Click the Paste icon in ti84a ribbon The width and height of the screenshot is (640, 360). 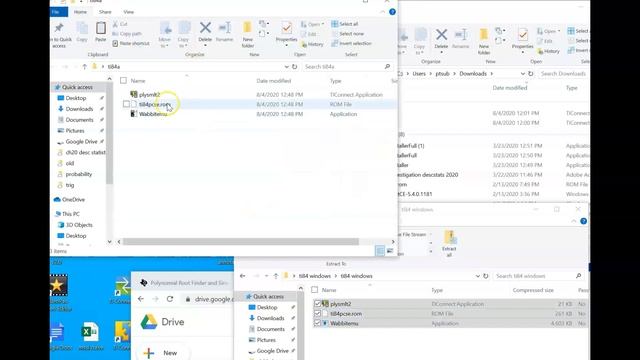coord(100,29)
